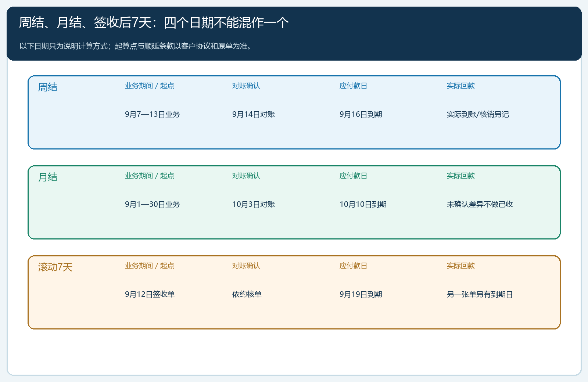Click 实际回款 label in 月结 card

[461, 176]
